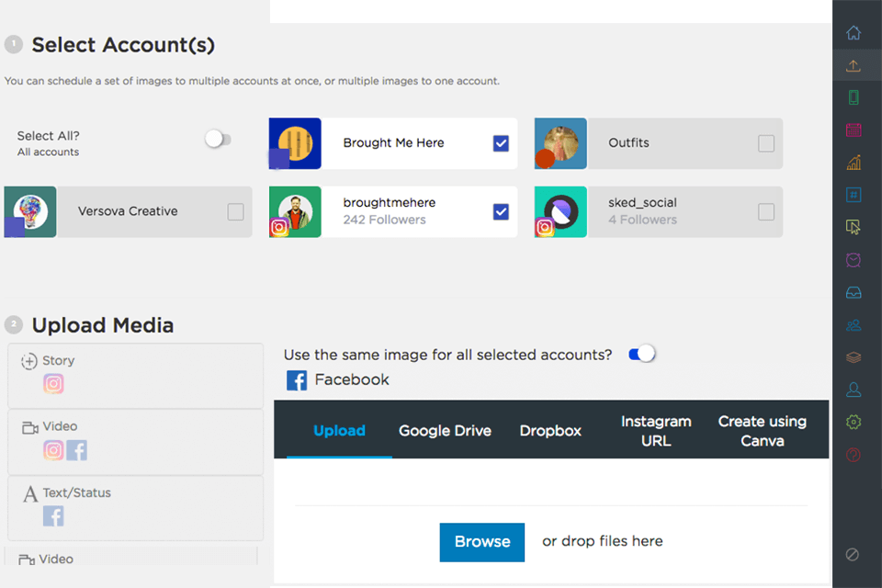882x588 pixels.
Task: Open the inbox tray icon
Action: tap(854, 292)
